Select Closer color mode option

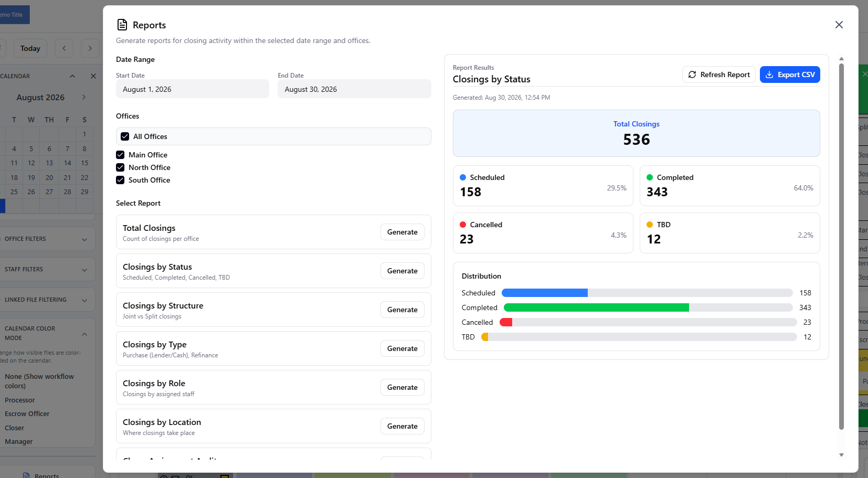tap(15, 428)
